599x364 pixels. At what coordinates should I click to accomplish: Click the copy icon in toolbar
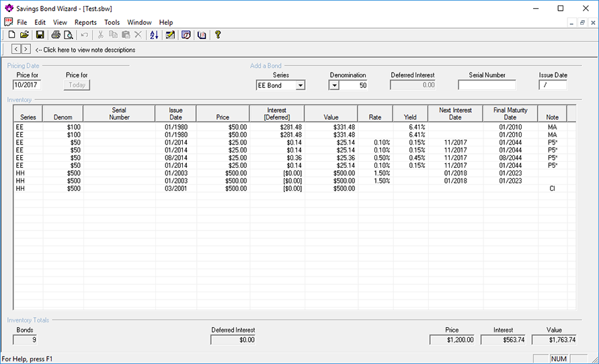pos(113,35)
